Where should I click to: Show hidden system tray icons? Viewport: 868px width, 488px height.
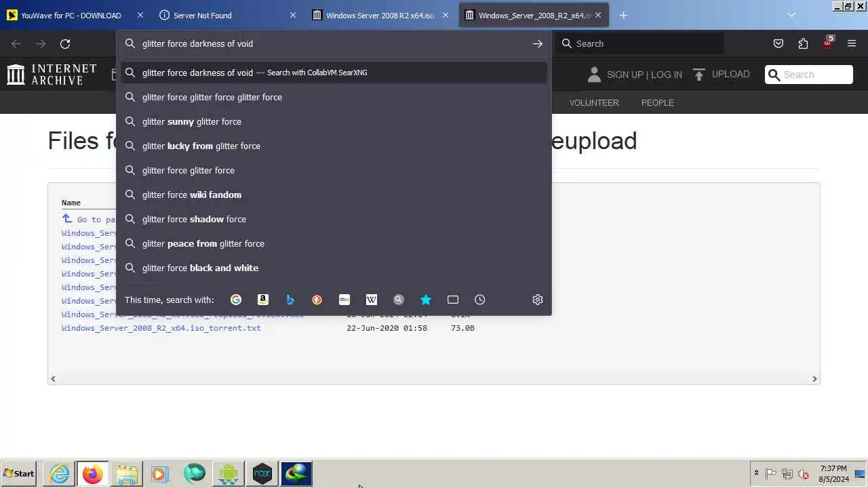point(756,474)
